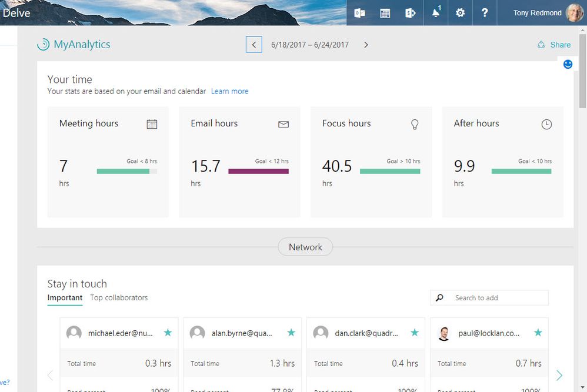The width and height of the screenshot is (587, 392).
Task: Open the settings gear icon
Action: click(460, 13)
